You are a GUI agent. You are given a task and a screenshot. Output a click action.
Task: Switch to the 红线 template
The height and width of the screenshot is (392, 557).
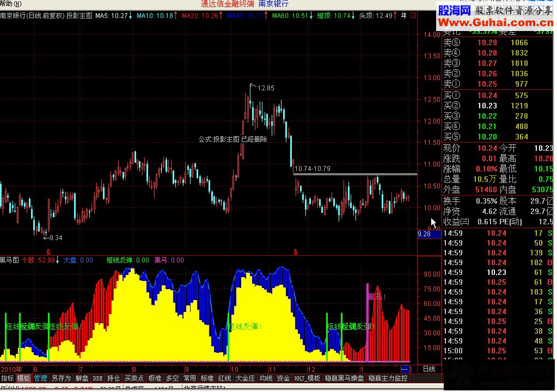tap(224, 378)
